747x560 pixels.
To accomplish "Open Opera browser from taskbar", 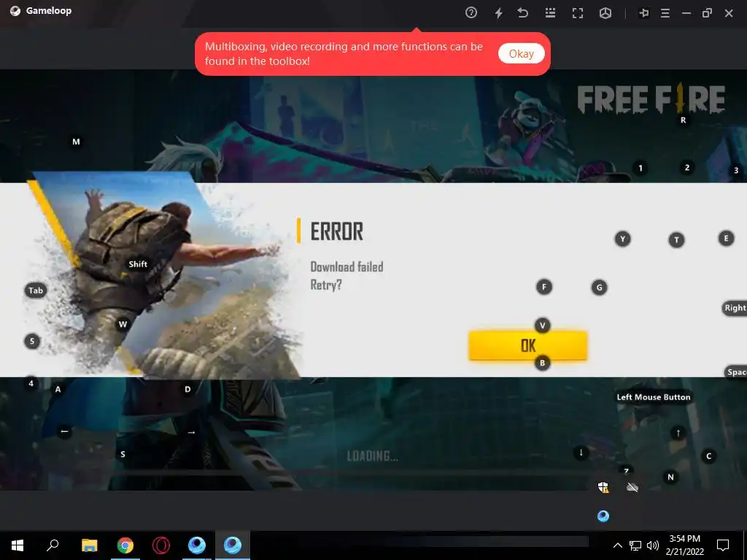I will point(161,545).
